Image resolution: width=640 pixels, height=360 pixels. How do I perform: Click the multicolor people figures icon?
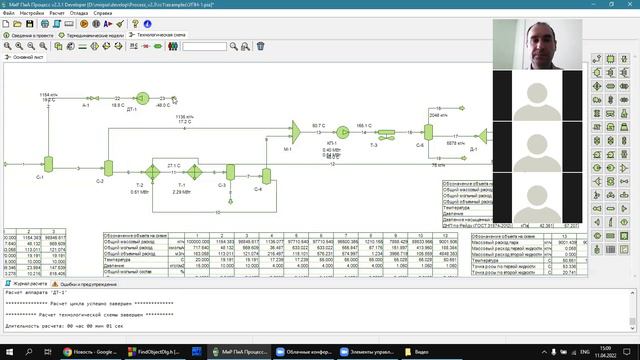coord(173,46)
